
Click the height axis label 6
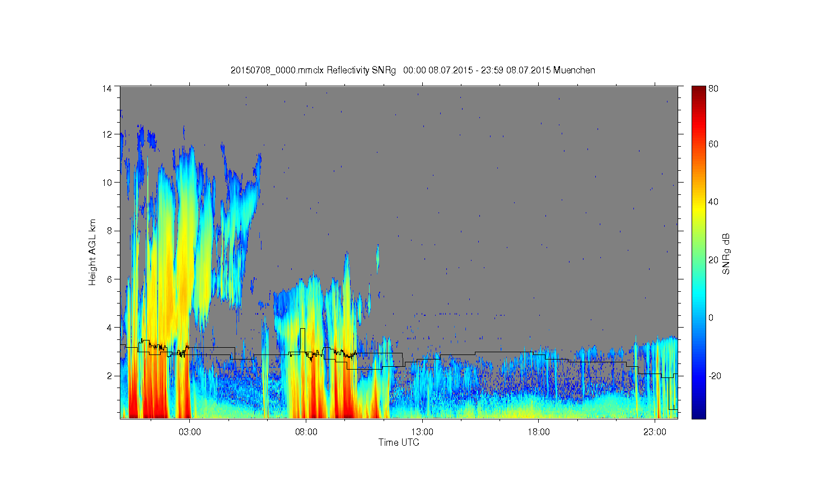[x=110, y=279]
